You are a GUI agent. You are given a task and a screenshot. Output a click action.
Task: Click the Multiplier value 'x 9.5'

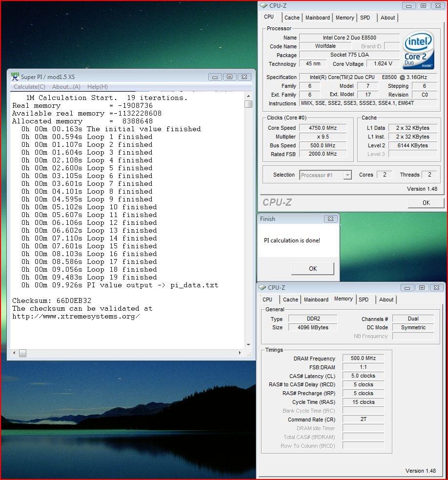pos(323,137)
